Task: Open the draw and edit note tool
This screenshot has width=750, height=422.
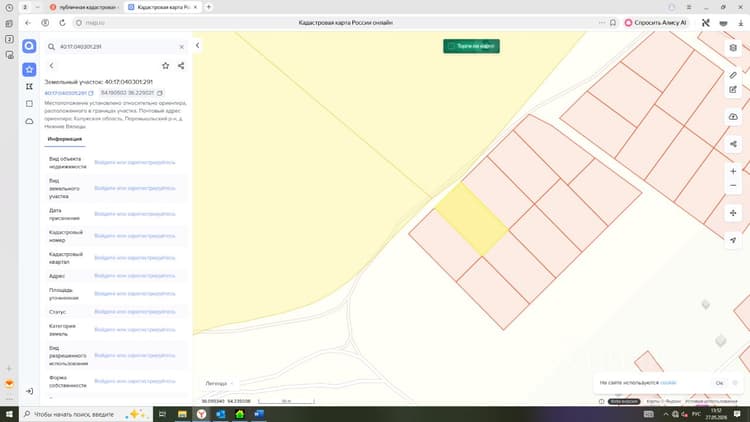Action: click(x=733, y=89)
